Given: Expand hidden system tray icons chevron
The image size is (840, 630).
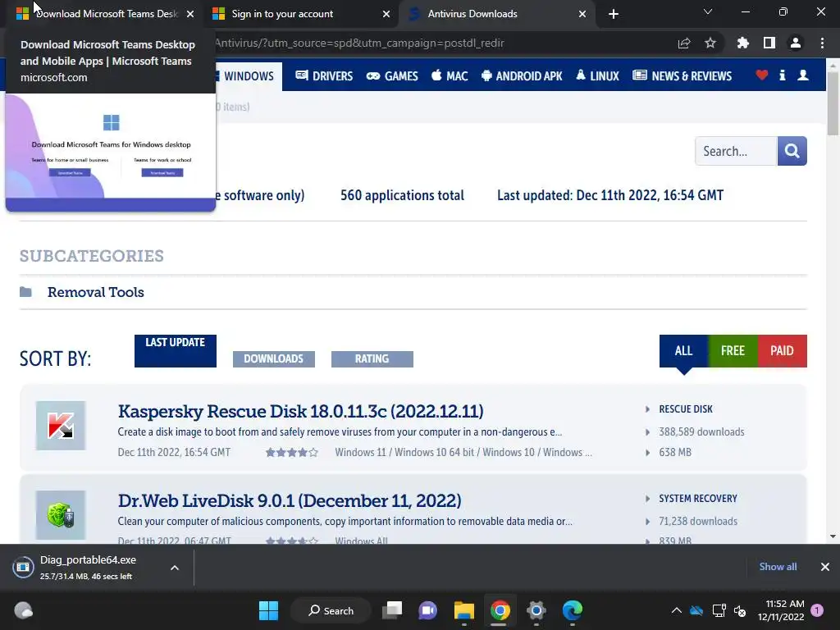Looking at the screenshot, I should pos(677,610).
